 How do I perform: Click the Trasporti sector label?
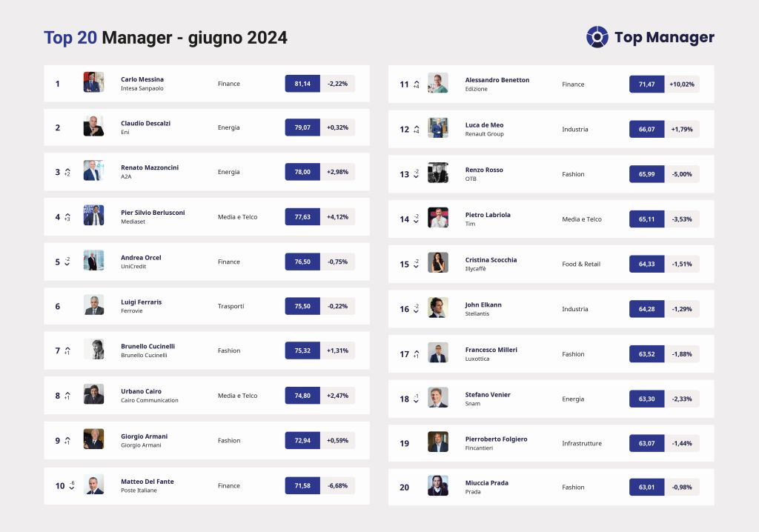tap(231, 306)
